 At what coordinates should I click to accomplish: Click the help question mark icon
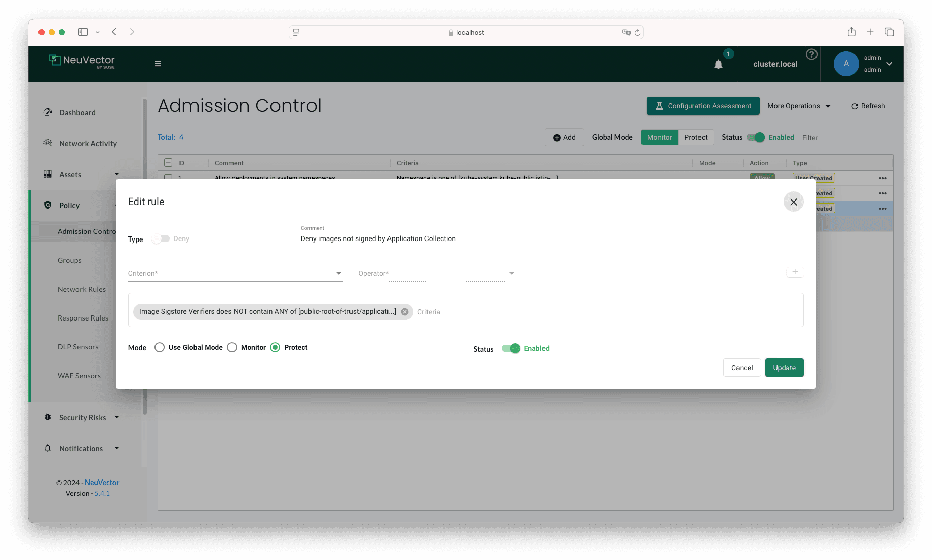tap(811, 54)
